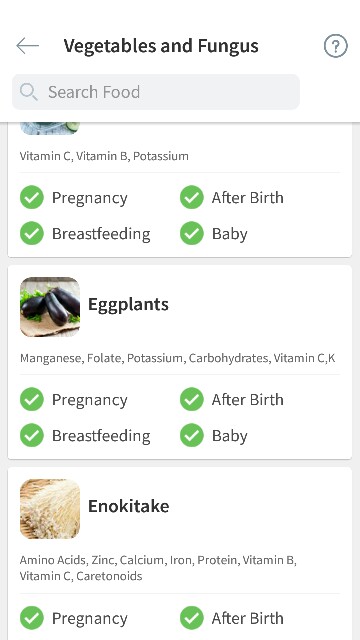Click the top card's Baby check icon
360x640 pixels.
(x=192, y=233)
